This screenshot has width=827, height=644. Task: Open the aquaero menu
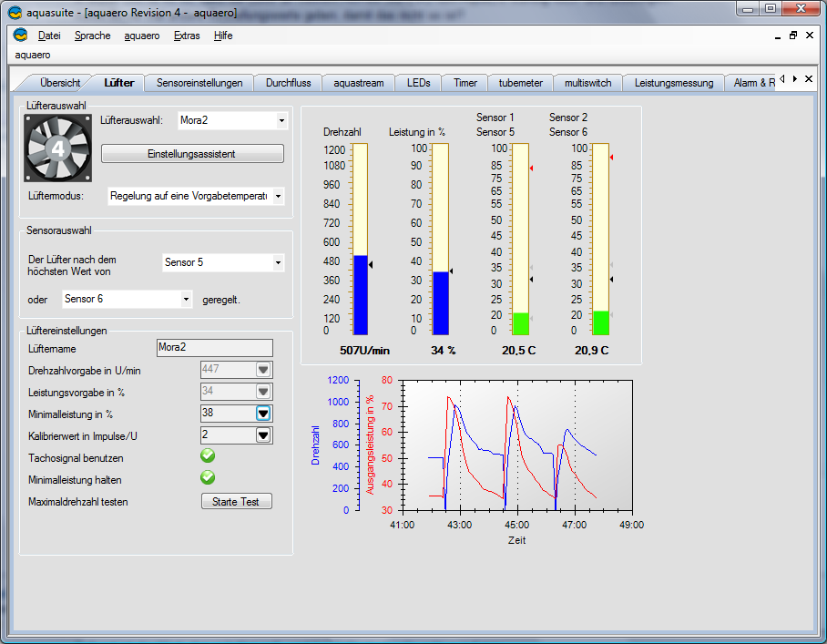tap(142, 36)
